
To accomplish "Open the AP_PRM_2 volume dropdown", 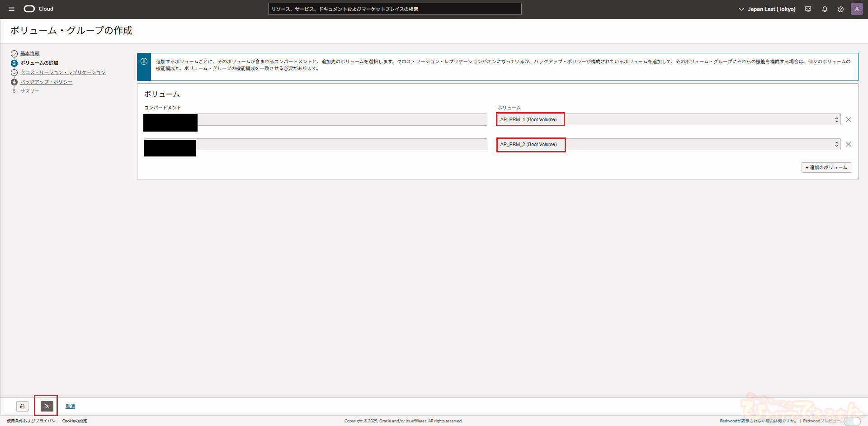I will tap(668, 144).
